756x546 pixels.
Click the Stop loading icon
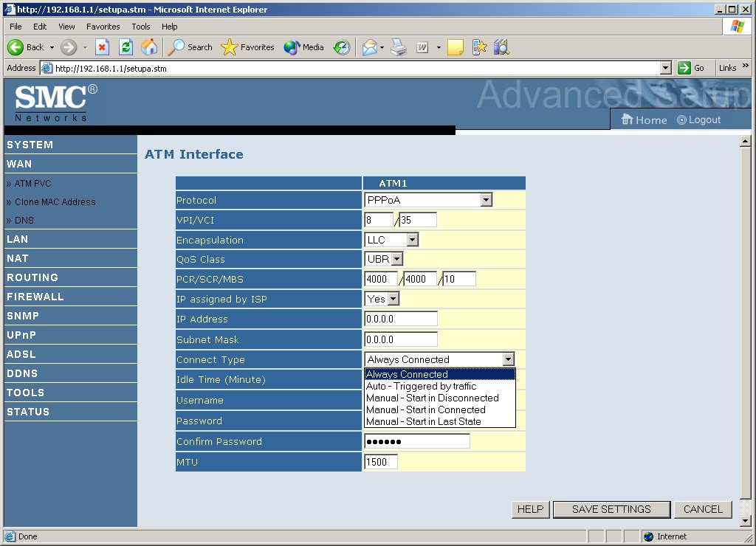point(103,47)
